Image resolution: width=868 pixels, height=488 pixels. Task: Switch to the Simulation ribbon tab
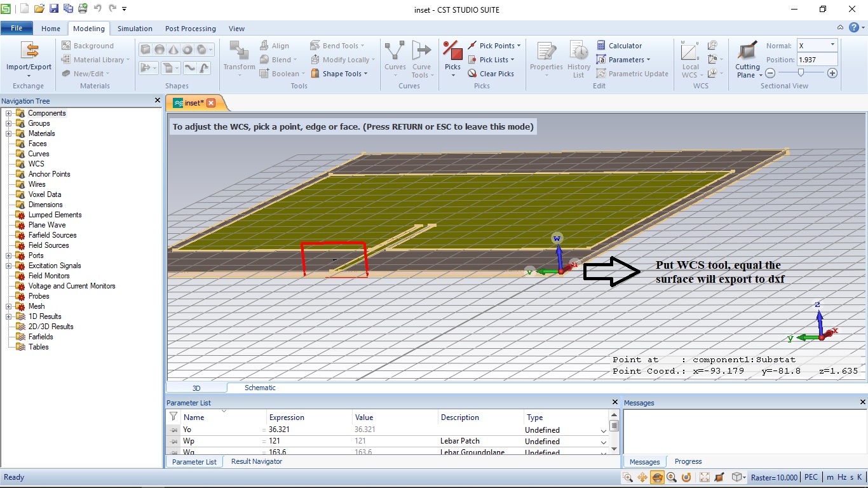point(135,29)
